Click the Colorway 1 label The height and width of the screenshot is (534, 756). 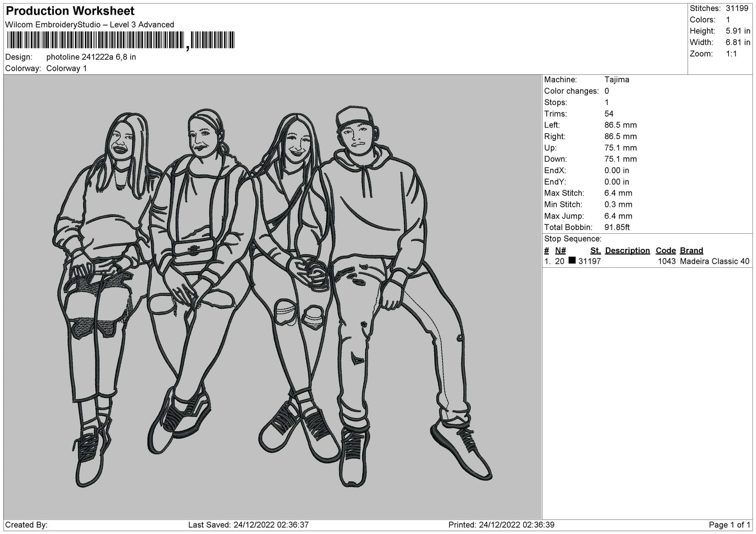[x=66, y=69]
